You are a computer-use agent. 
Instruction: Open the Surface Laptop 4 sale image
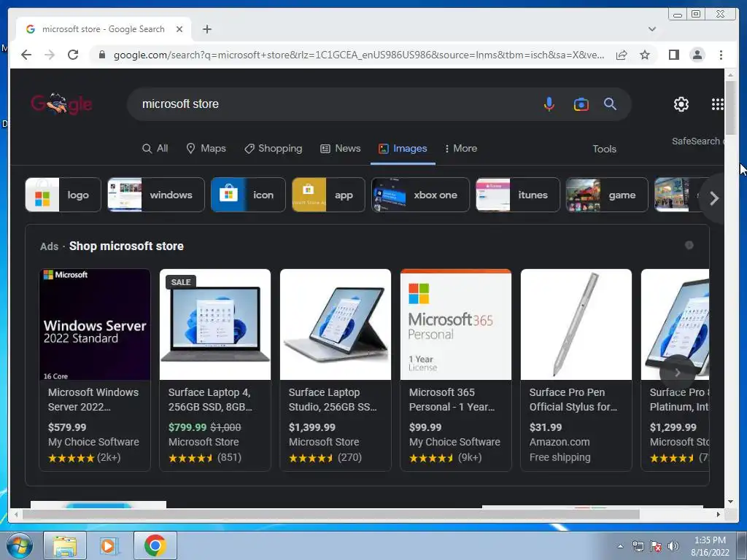coord(215,324)
